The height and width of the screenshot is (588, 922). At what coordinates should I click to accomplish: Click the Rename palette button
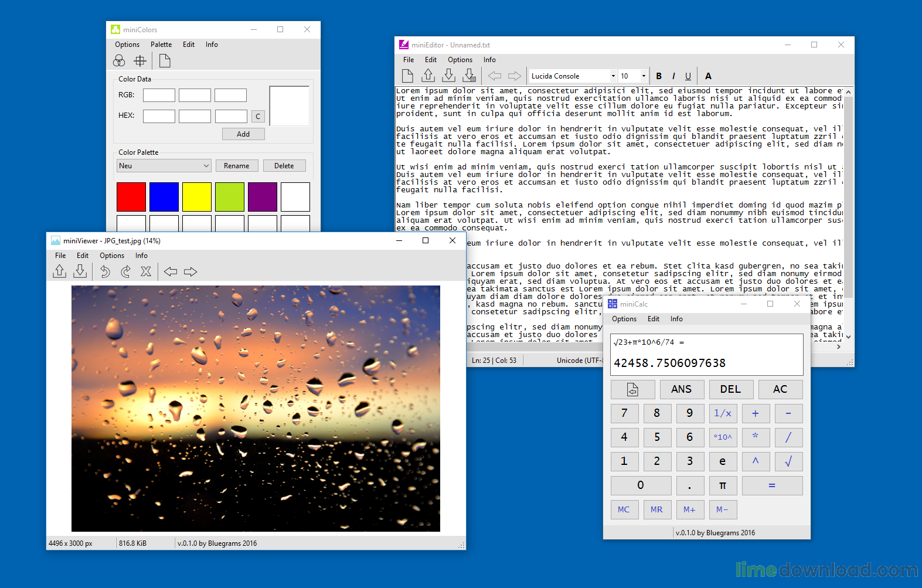237,166
